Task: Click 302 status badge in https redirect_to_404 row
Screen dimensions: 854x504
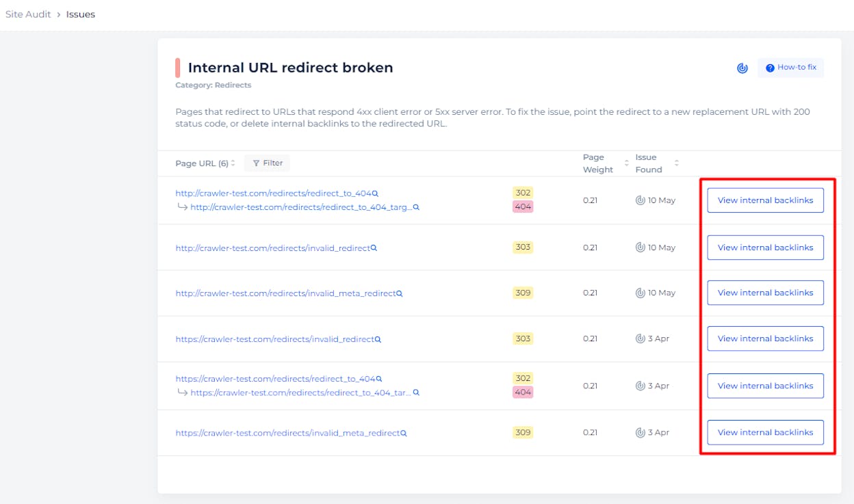Action: pyautogui.click(x=523, y=378)
